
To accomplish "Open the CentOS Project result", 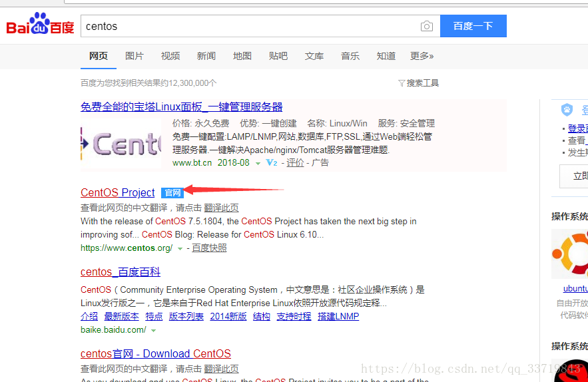I will point(118,192).
